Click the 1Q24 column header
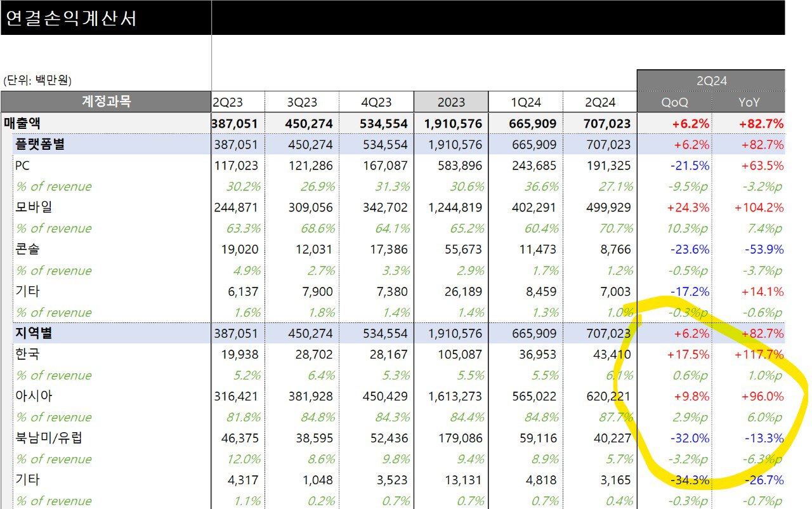The width and height of the screenshot is (812, 509). [525, 102]
